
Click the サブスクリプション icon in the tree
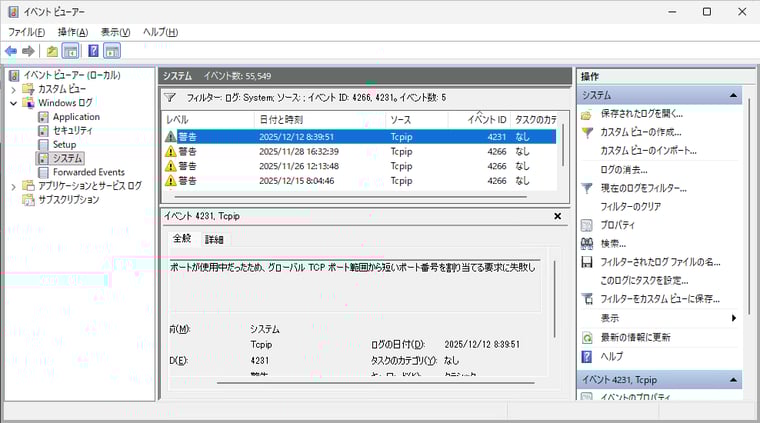pos(29,200)
